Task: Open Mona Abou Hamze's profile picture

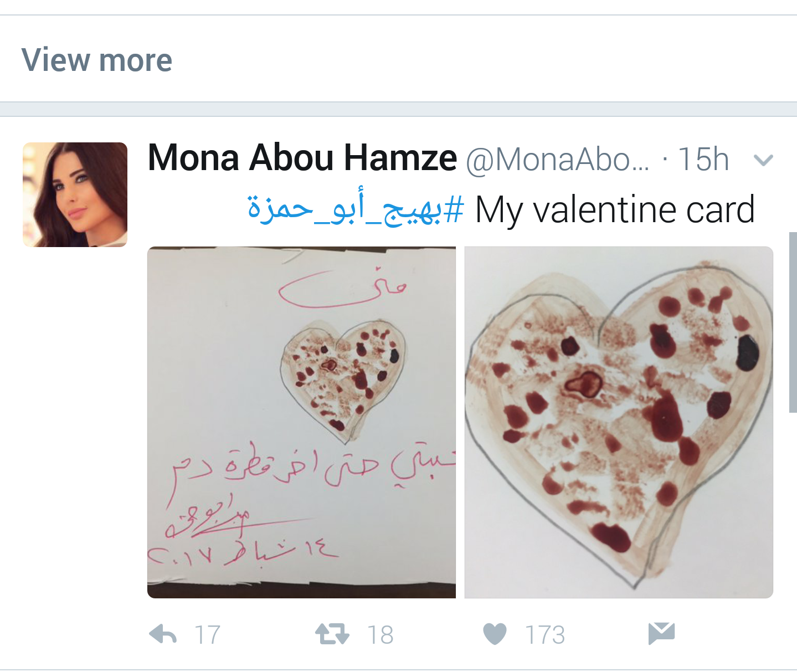Action: 75,194
